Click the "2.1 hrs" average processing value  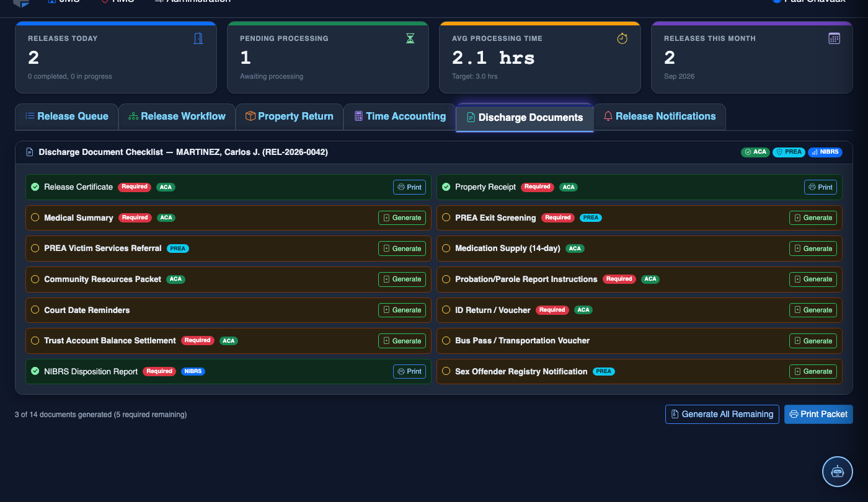click(494, 58)
